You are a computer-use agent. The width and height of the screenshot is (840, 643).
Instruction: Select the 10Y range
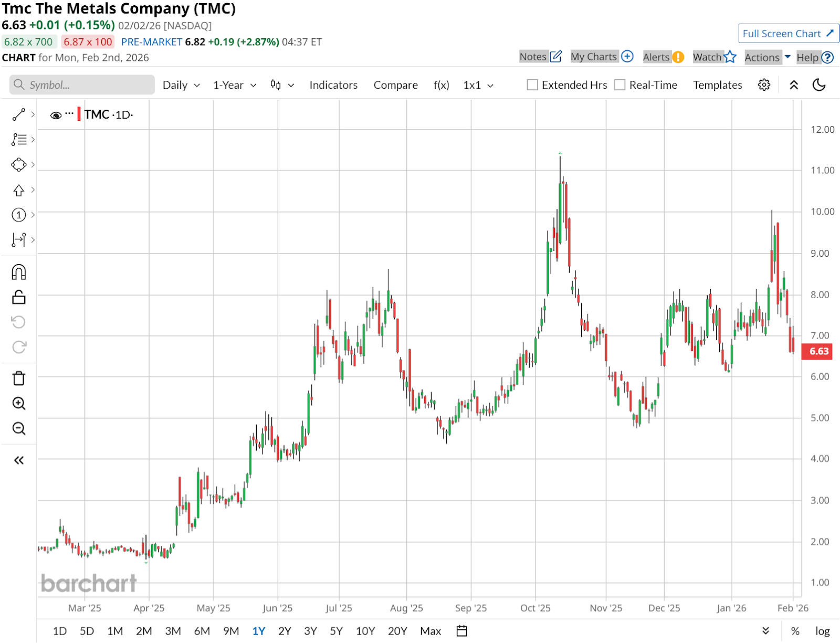tap(365, 631)
